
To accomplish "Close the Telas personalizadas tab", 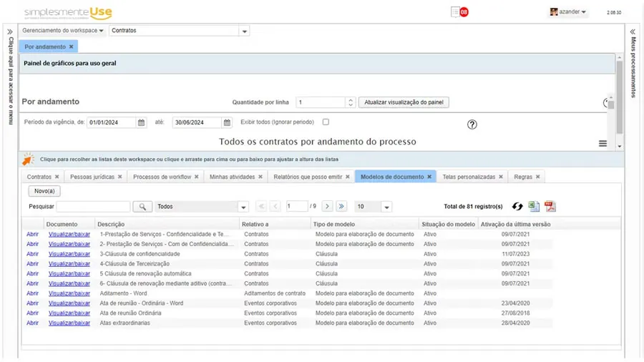I will click(x=501, y=177).
